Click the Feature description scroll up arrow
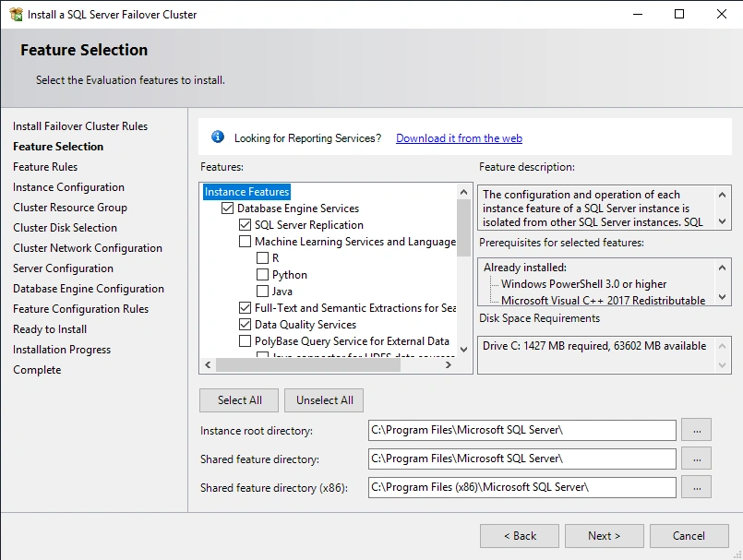The width and height of the screenshot is (743, 560). (722, 195)
